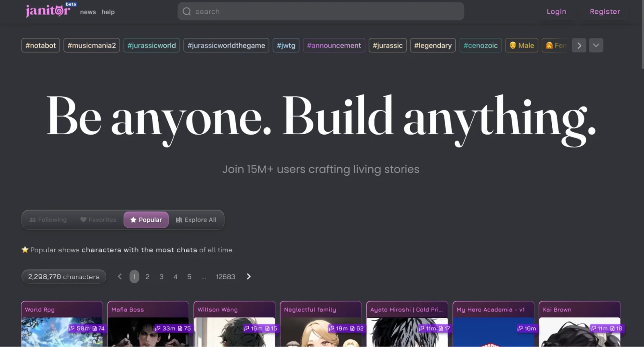The height and width of the screenshot is (347, 644).
Task: Go to page 3
Action: pyautogui.click(x=161, y=277)
